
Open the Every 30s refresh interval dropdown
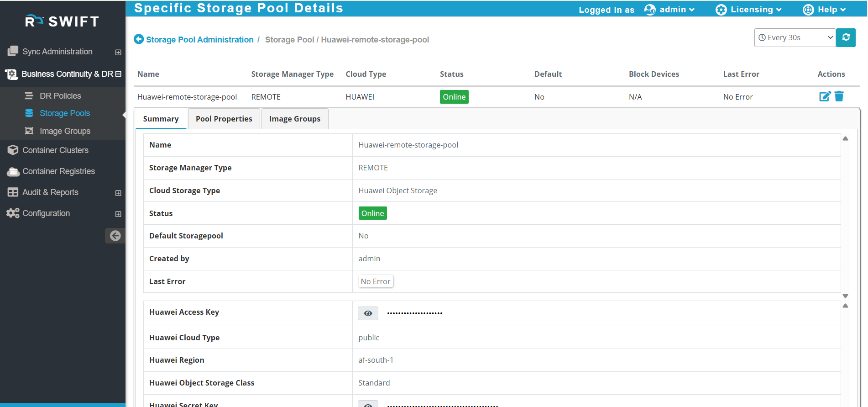pos(795,37)
